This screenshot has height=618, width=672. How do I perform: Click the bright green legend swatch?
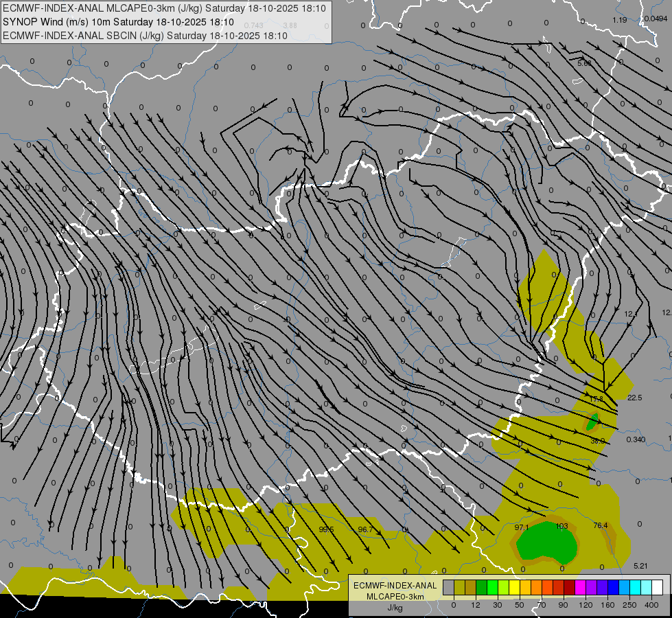[493, 587]
